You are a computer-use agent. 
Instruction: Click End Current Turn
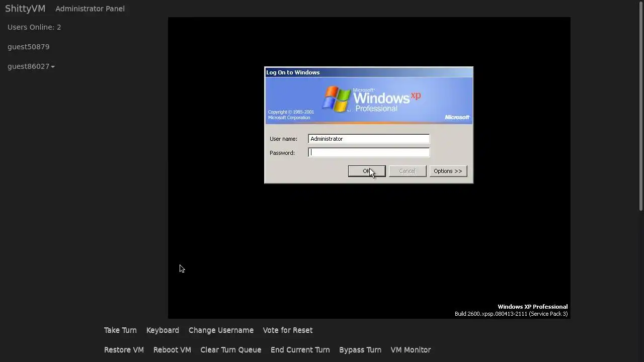click(x=300, y=350)
